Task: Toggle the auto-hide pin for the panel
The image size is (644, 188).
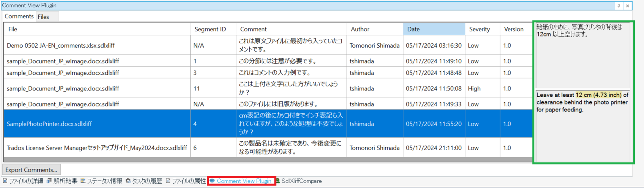Action: [618, 6]
